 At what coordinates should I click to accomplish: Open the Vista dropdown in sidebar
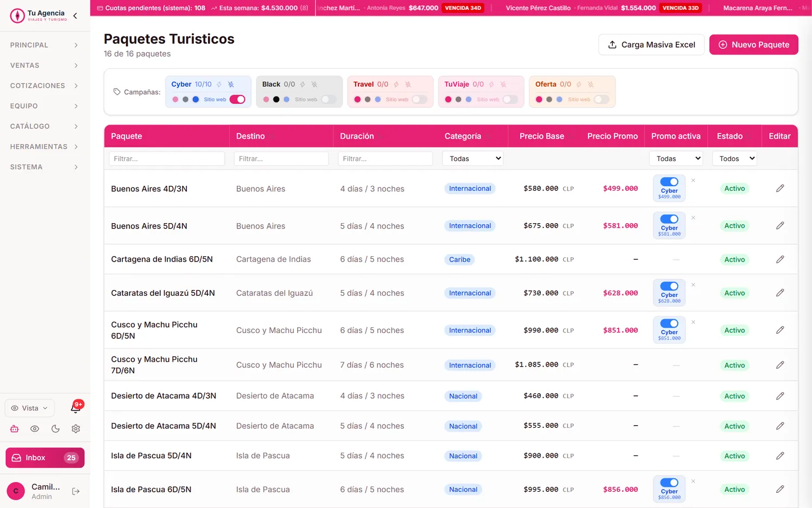(x=30, y=408)
